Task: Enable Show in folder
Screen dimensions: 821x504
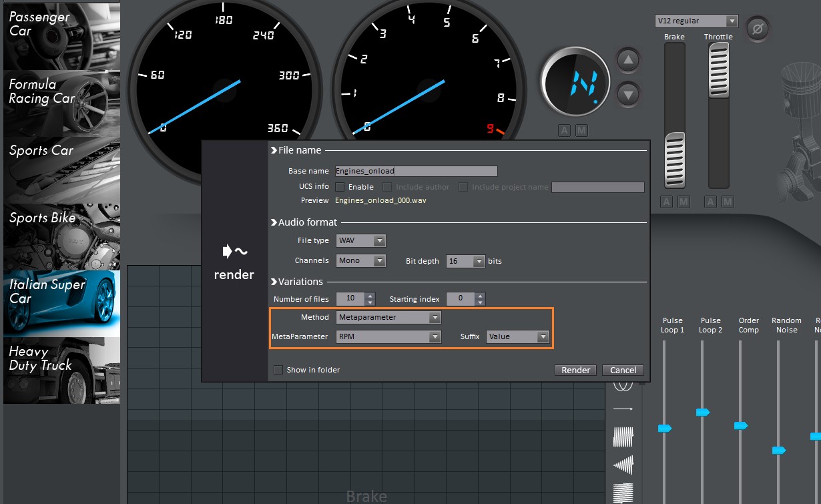Action: tap(278, 369)
